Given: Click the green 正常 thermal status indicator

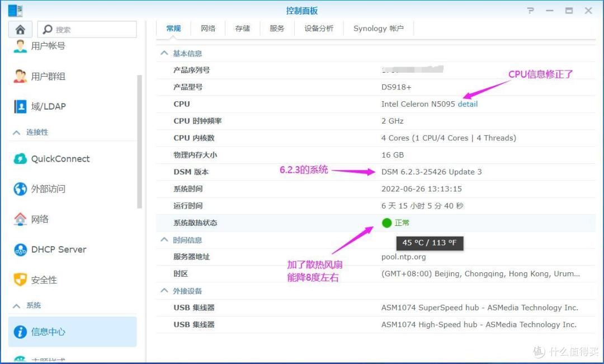Looking at the screenshot, I should 386,223.
